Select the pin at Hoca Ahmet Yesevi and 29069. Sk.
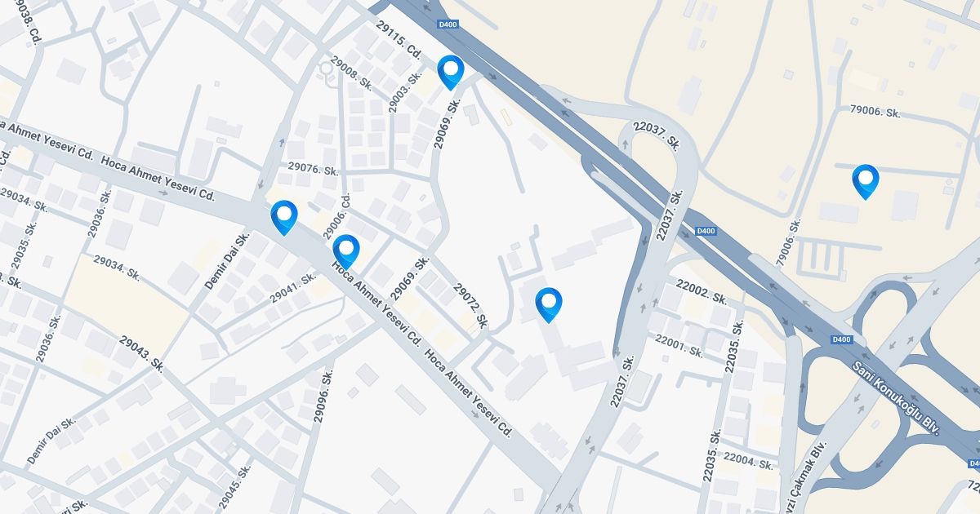The height and width of the screenshot is (514, 980). 345,251
